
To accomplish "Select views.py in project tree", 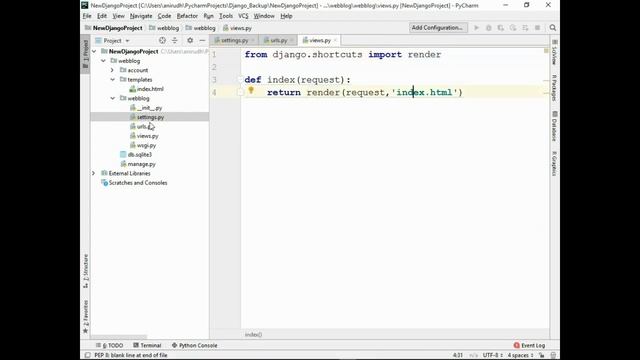I will (x=144, y=136).
